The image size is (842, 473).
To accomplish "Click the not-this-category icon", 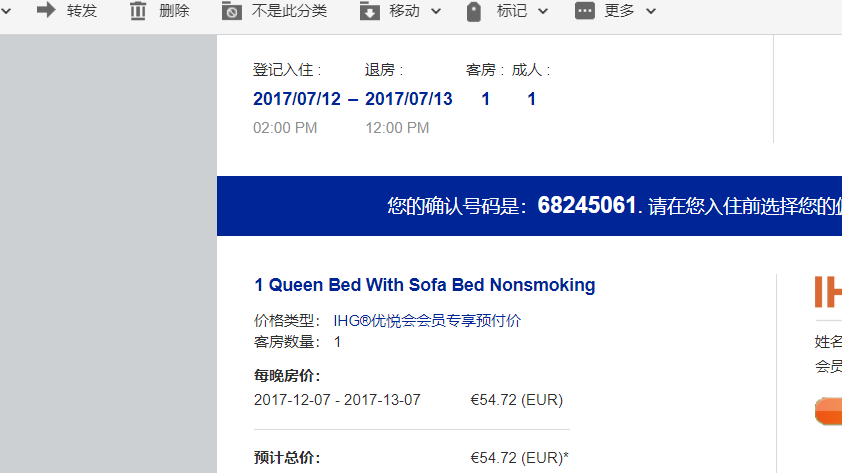I will 231,11.
